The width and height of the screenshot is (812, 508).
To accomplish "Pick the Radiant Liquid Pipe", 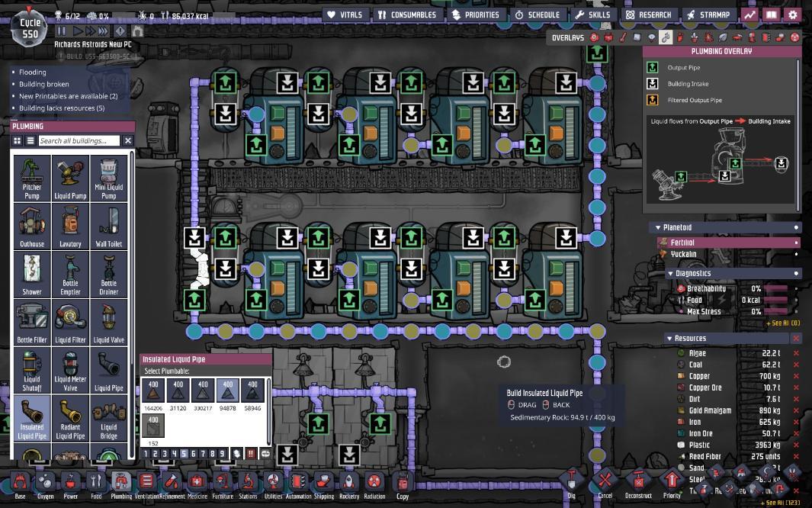I will [70, 418].
